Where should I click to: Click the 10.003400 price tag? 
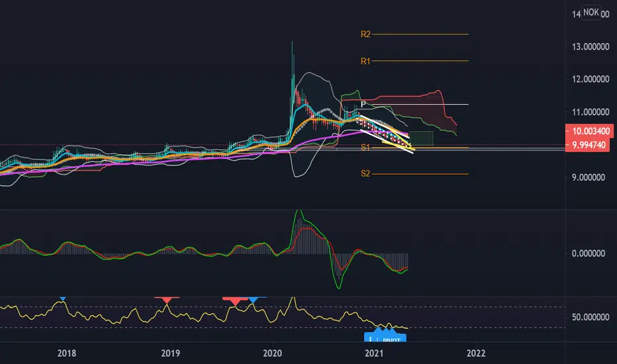tap(589, 131)
